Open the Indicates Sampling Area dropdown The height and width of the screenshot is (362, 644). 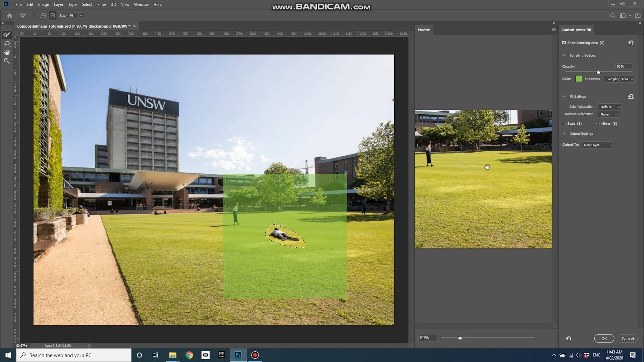click(619, 79)
